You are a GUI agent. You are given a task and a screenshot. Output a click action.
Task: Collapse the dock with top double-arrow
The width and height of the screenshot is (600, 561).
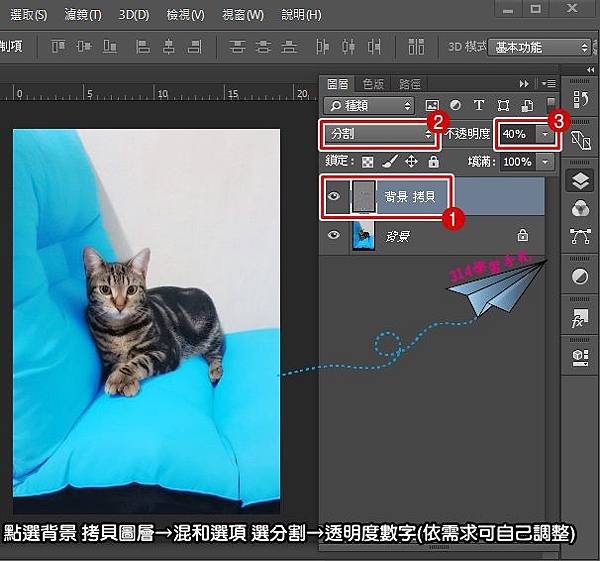(590, 70)
